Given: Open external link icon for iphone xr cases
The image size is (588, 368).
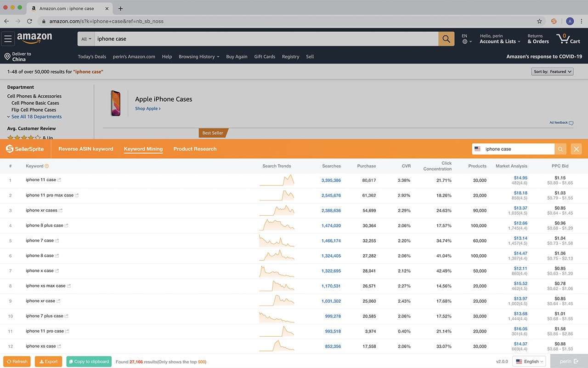Looking at the screenshot, I should (x=61, y=210).
